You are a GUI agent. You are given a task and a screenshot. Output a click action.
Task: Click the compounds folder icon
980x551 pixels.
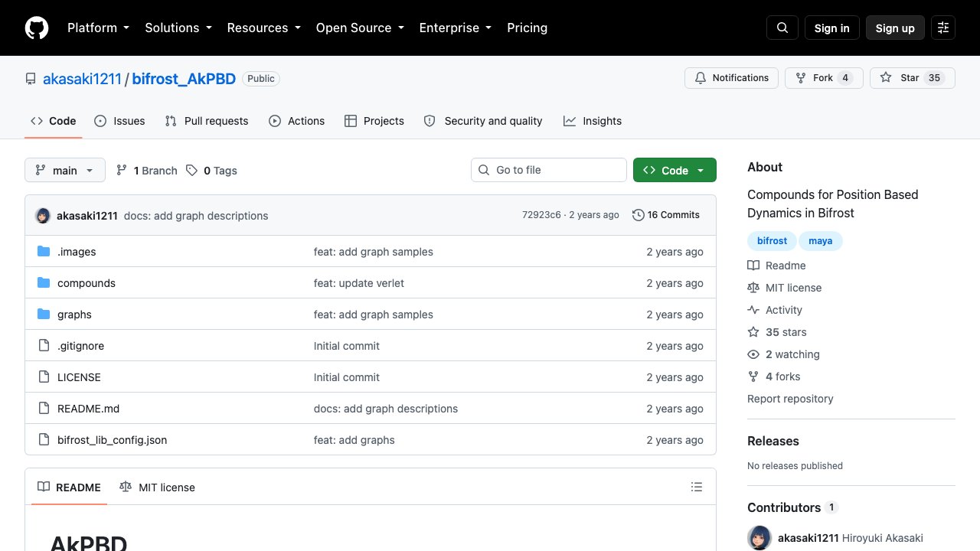point(44,283)
